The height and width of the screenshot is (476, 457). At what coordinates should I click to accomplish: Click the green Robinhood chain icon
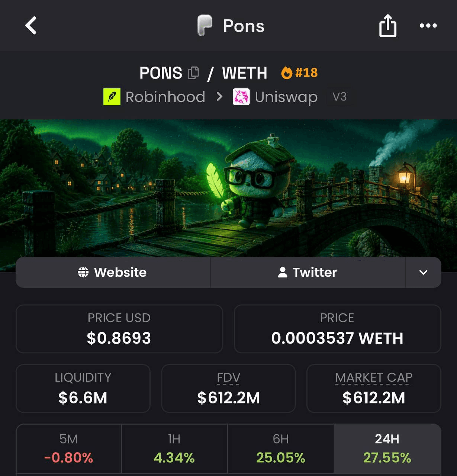[112, 97]
